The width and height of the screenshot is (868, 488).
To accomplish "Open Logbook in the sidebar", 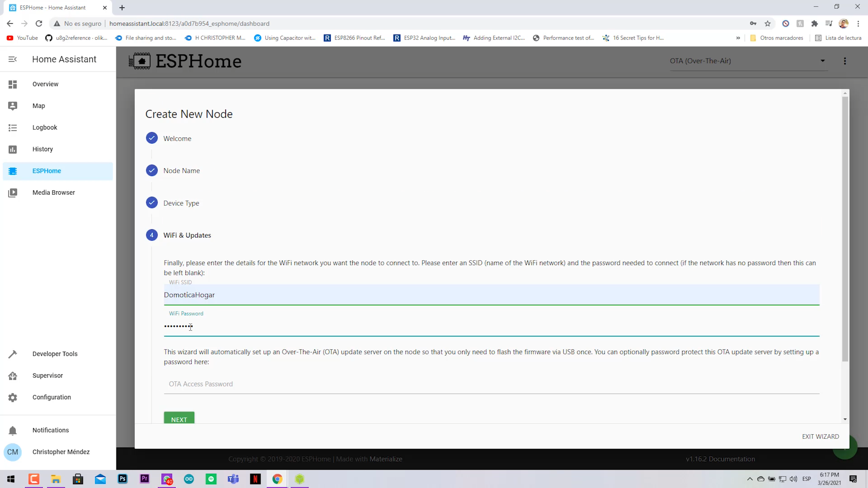I will (x=58, y=127).
